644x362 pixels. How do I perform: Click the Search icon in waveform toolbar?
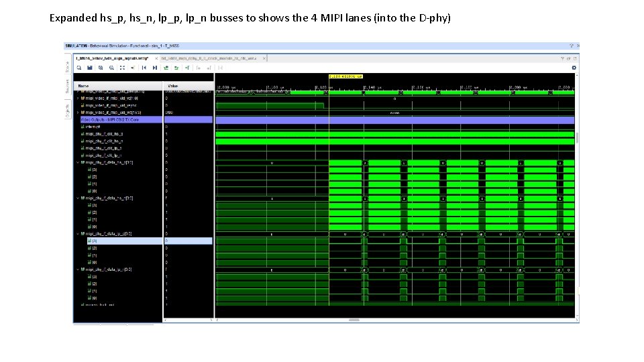coord(79,68)
